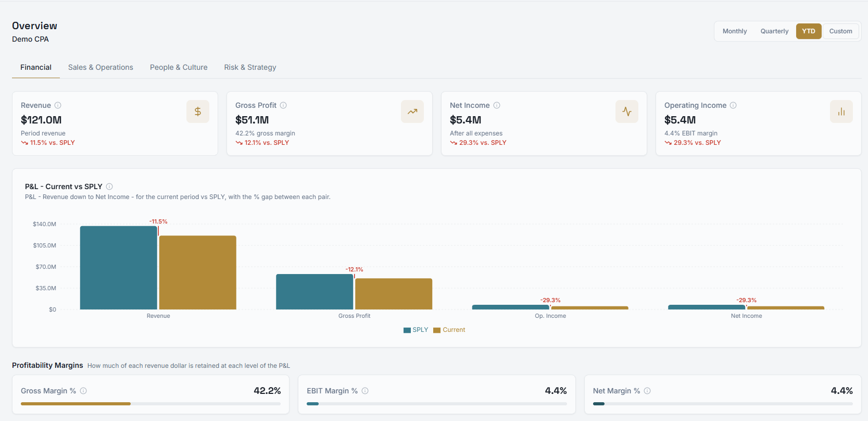
Task: Click the Current Gross Profit bar
Action: (394, 294)
